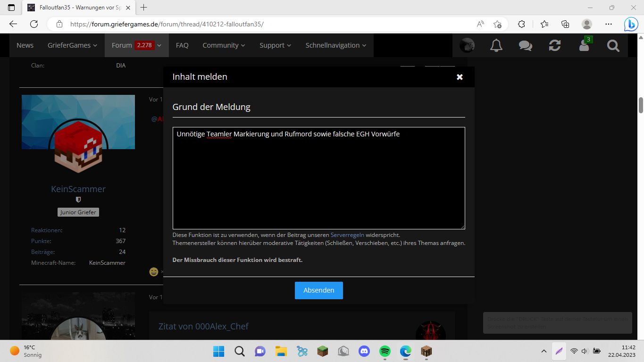The height and width of the screenshot is (362, 644).
Task: Close the Inhalt melden dialog
Action: [x=460, y=77]
